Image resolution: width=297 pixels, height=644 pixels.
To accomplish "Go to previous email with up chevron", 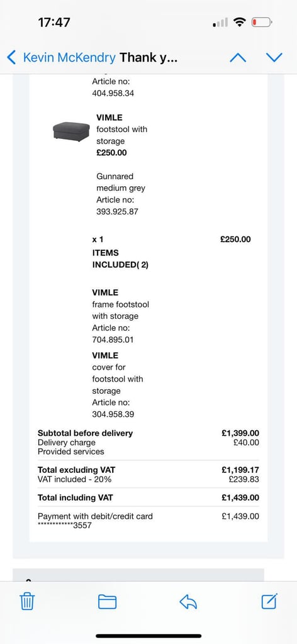I will coord(238,57).
